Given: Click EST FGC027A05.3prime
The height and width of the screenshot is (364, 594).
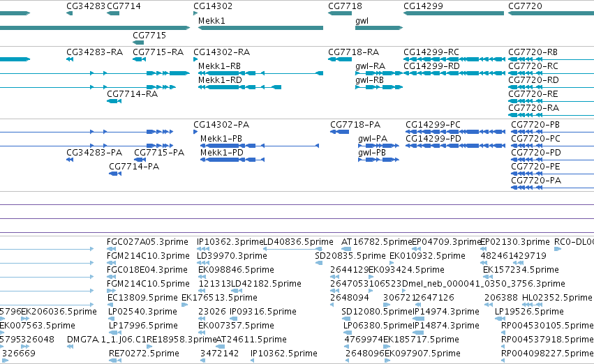Looking at the screenshot, I should (147, 242).
